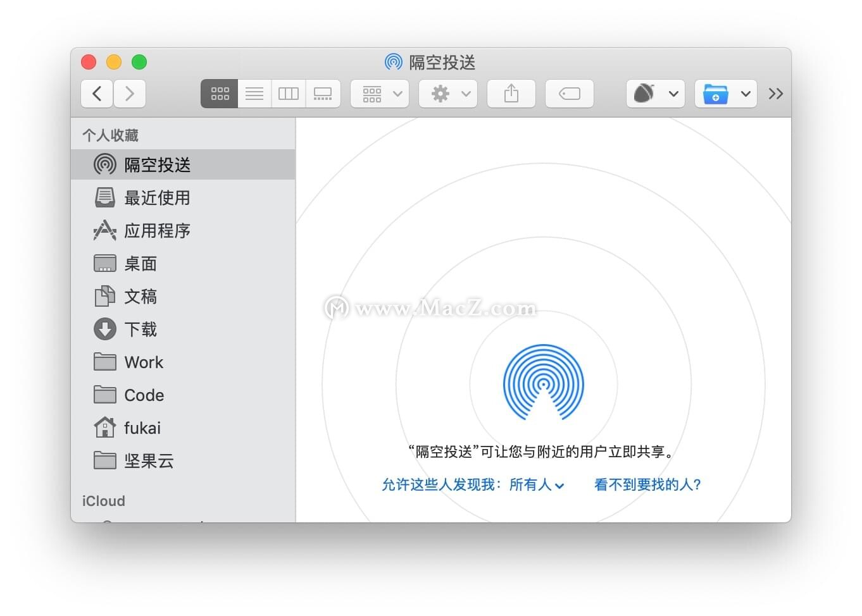Screen dimensions: 862x616
Task: Open the gear action menu
Action: 448,94
